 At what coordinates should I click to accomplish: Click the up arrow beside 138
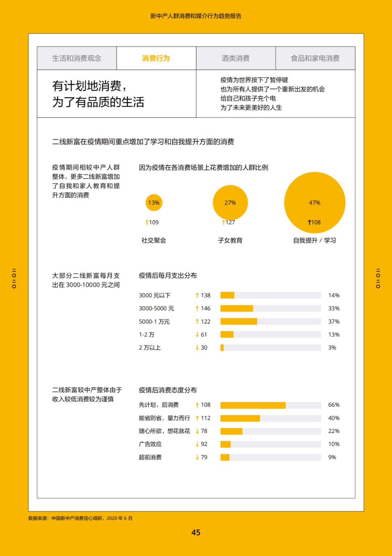(x=197, y=295)
